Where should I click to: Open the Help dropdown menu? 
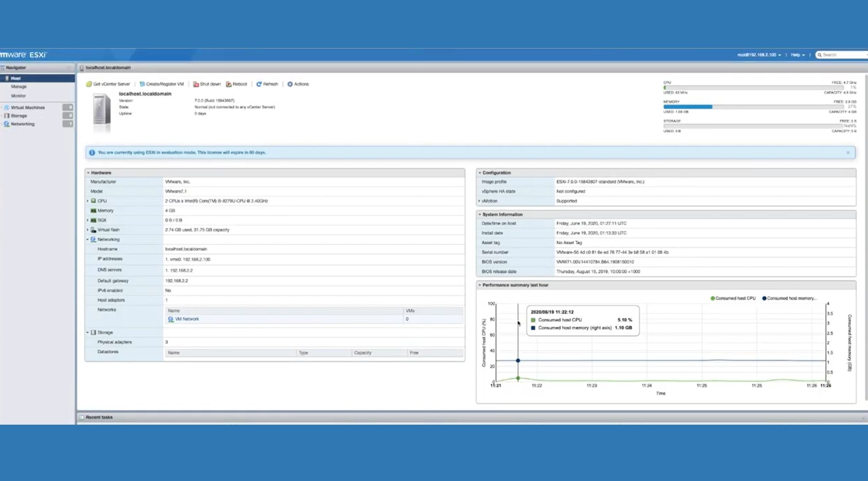coord(797,55)
